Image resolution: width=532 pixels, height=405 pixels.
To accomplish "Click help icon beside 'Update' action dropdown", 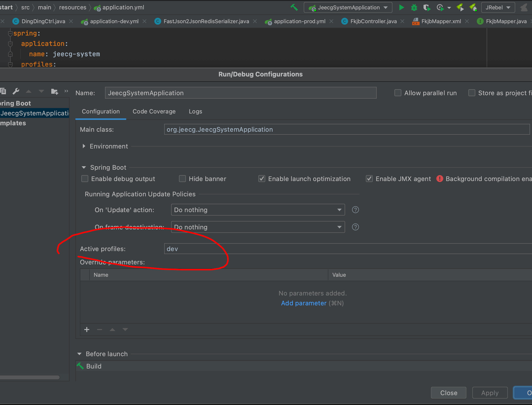I will coord(355,210).
